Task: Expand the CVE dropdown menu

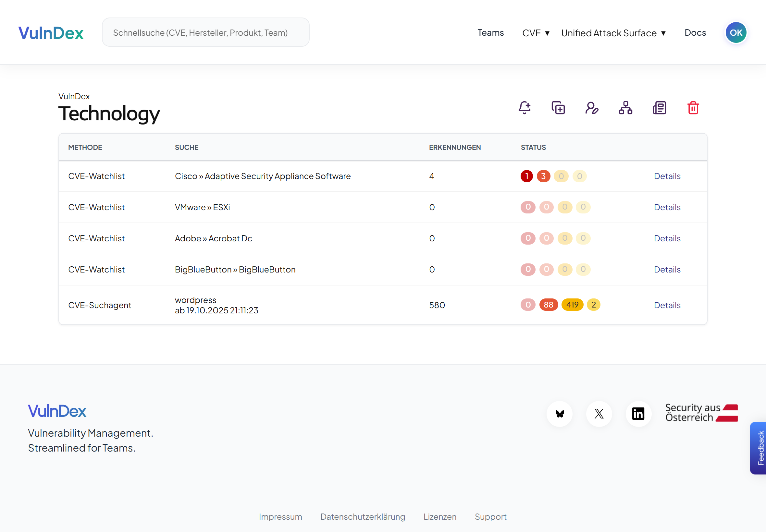Action: point(536,33)
